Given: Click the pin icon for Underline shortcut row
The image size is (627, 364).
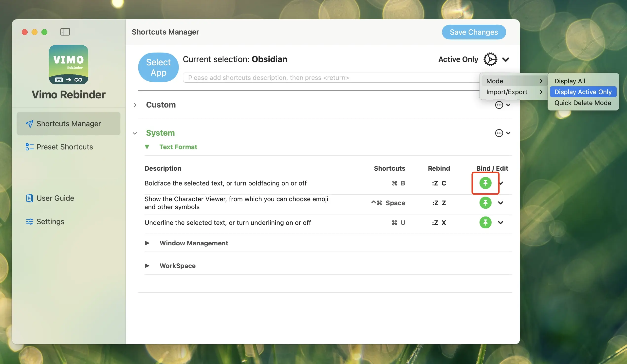Looking at the screenshot, I should click(x=485, y=222).
